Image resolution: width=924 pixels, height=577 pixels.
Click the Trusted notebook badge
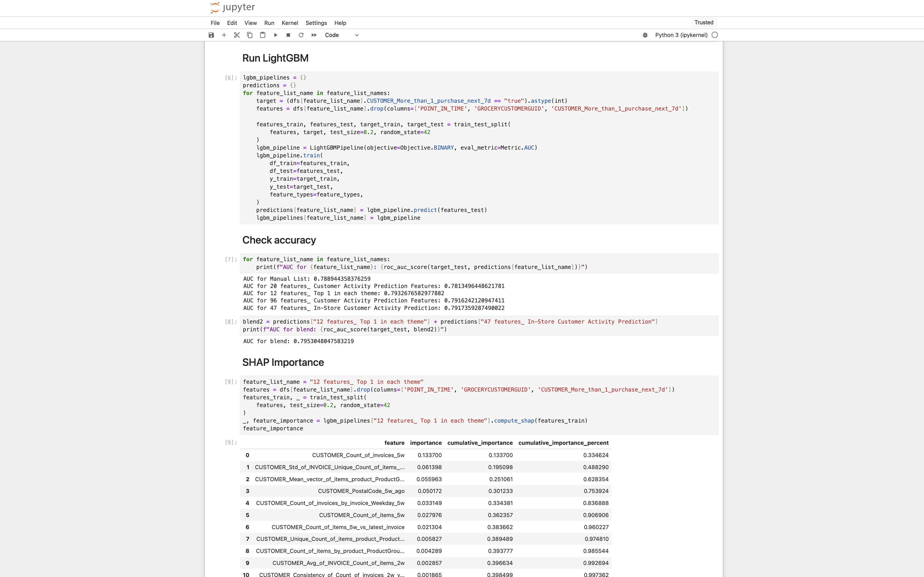pyautogui.click(x=704, y=22)
